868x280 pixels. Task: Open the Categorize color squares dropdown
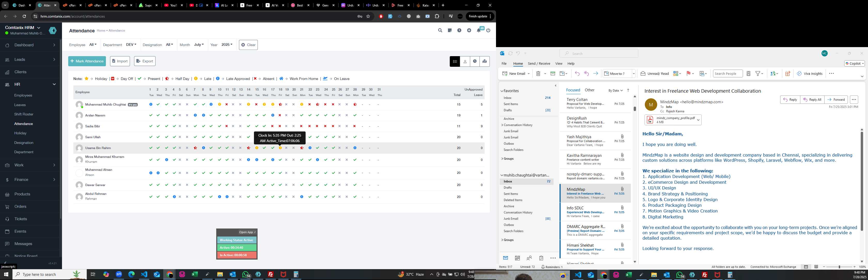point(677,73)
